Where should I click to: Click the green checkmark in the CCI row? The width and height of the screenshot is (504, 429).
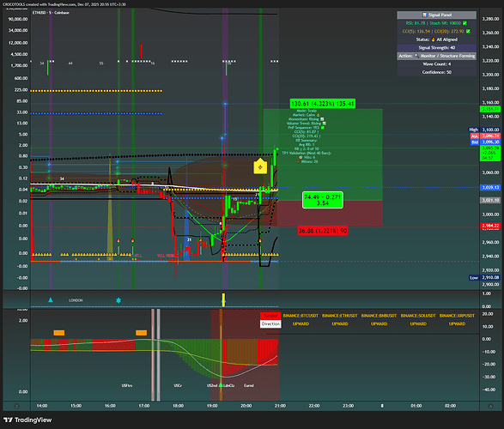468,31
